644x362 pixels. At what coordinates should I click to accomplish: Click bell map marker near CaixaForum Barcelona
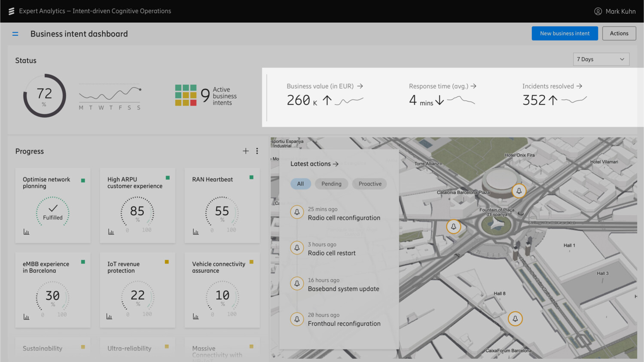515,319
